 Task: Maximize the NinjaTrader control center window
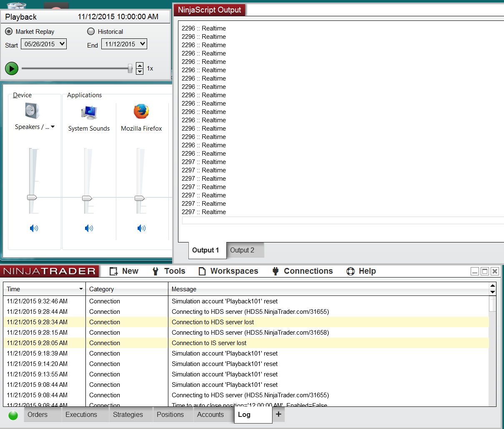click(485, 271)
